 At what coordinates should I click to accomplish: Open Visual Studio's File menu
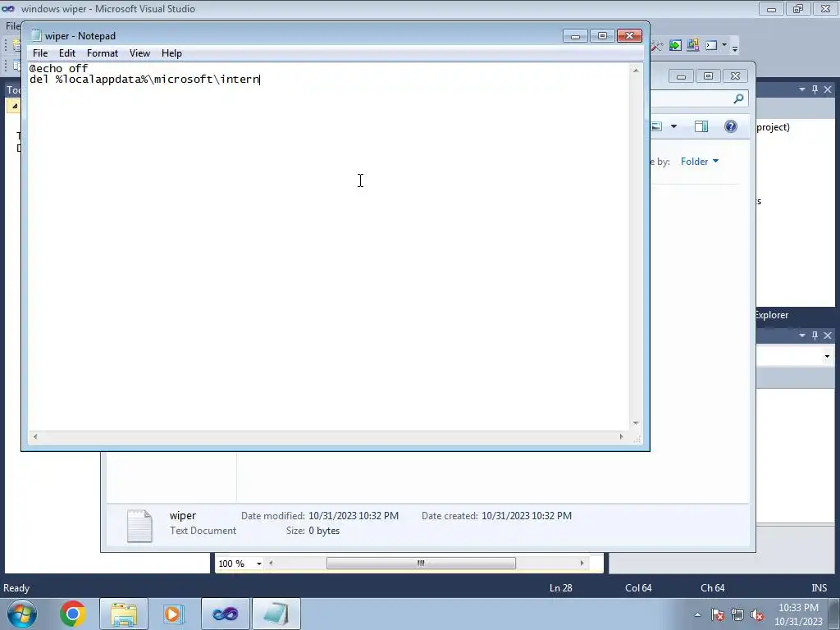(11, 25)
